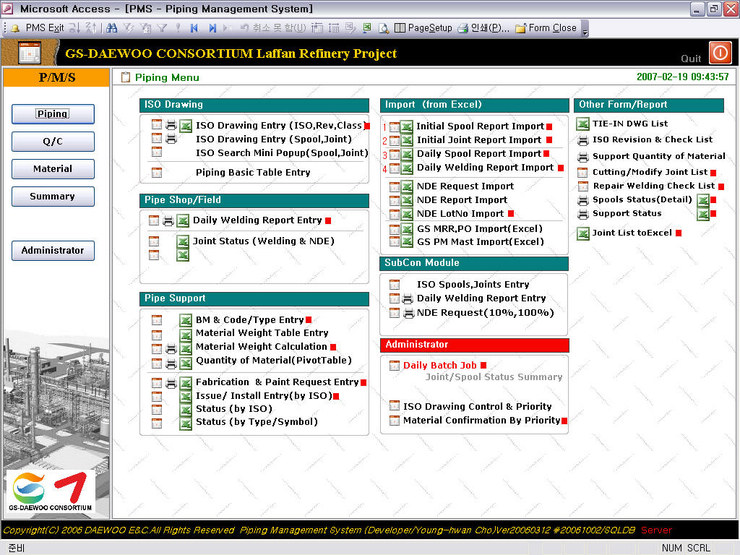740x555 pixels.
Task: Excel icon for Initial Spool Report Import
Action: (406, 127)
